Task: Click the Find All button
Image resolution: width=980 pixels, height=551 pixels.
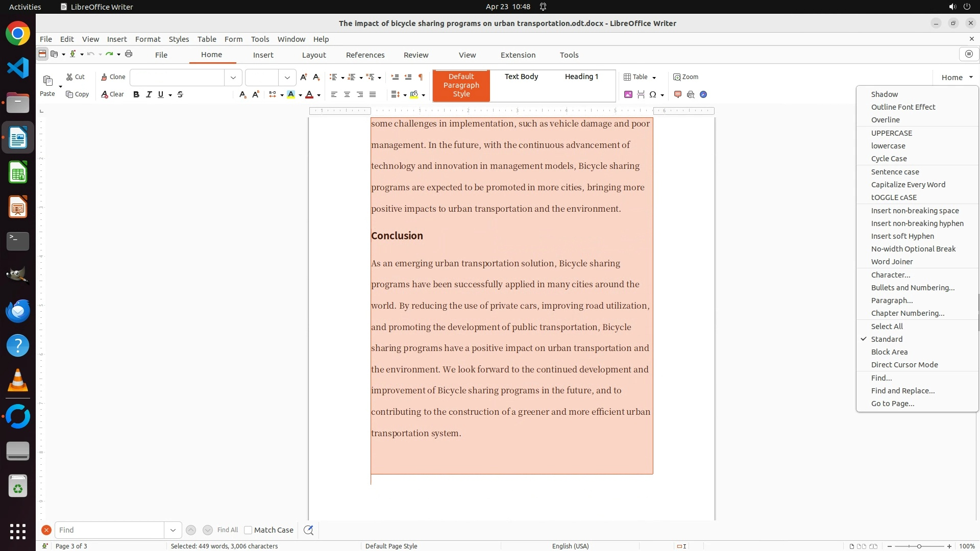Action: (228, 530)
